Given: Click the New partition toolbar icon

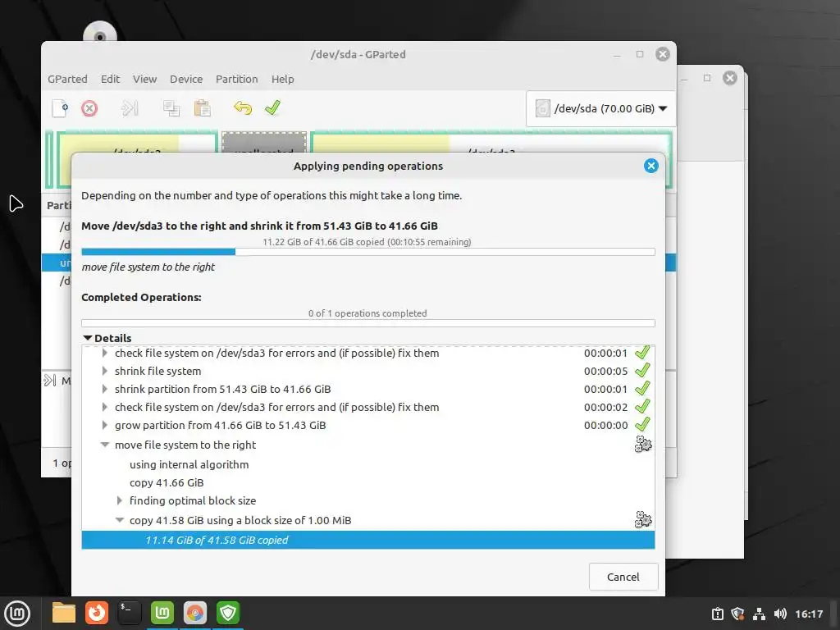Looking at the screenshot, I should click(x=61, y=108).
